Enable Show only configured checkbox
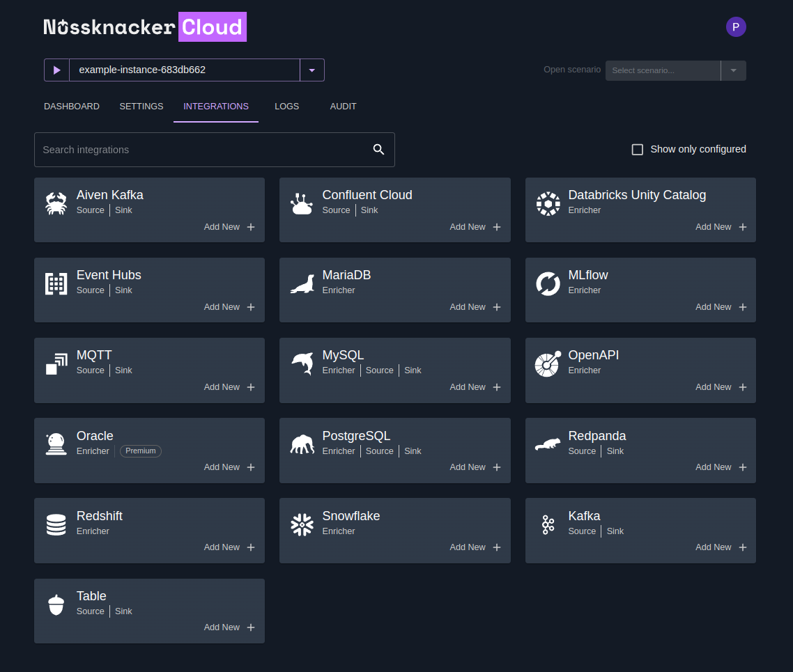 637,150
